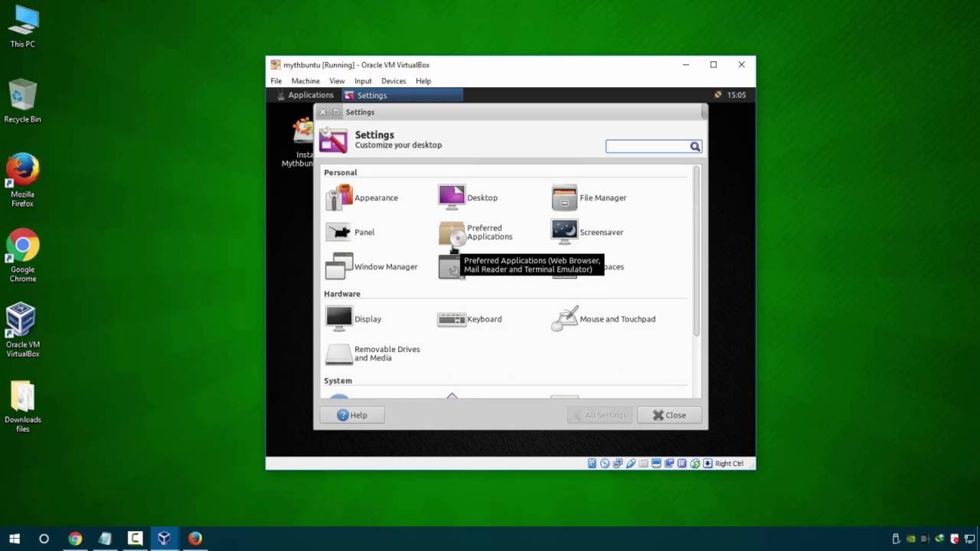Click the safely remove hardware tray icon
Image resolution: width=980 pixels, height=551 pixels.
pos(896,539)
